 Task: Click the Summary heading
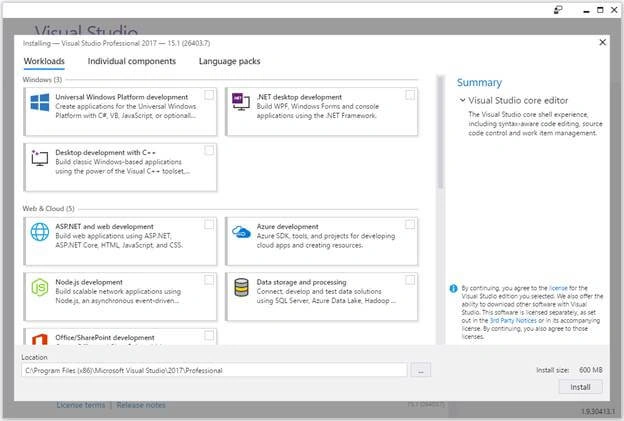[x=479, y=82]
